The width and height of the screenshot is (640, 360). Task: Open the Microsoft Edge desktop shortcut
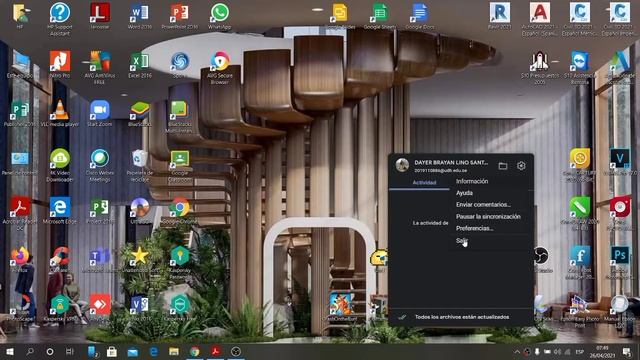[x=60, y=210]
